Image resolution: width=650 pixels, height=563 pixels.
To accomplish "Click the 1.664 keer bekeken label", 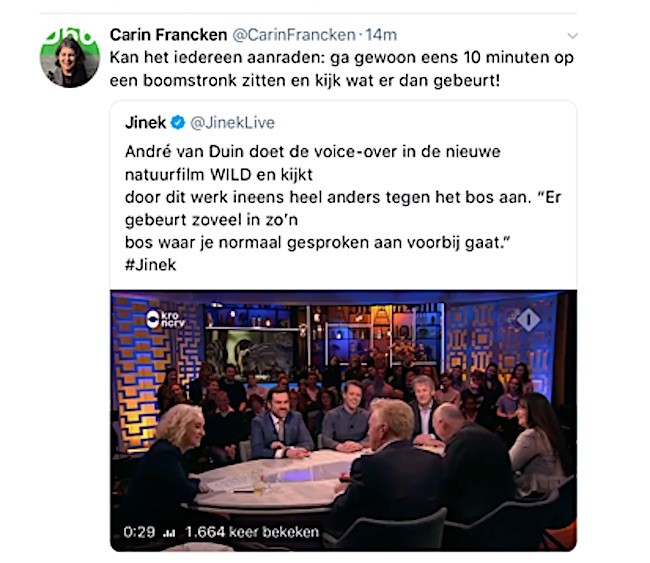I will (x=252, y=532).
